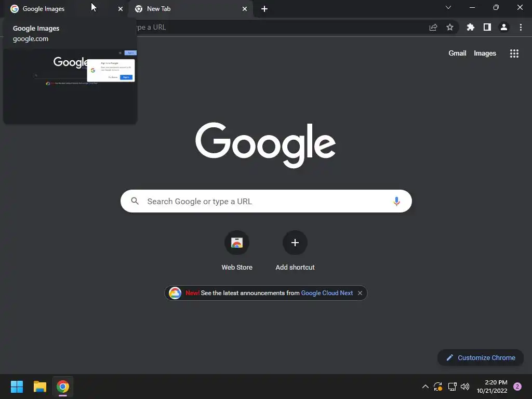
Task: Open the clock showing 2:20 PM
Action: pyautogui.click(x=492, y=387)
